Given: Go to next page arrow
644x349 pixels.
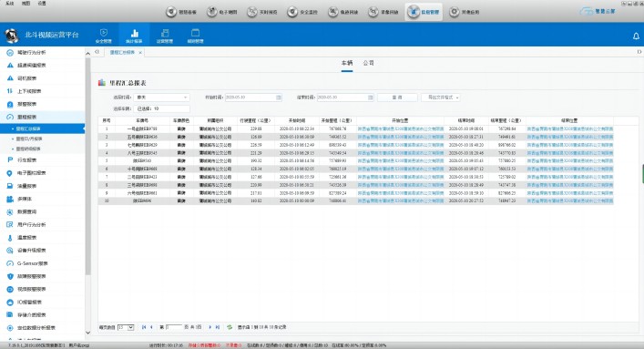Looking at the screenshot, I should [210, 327].
